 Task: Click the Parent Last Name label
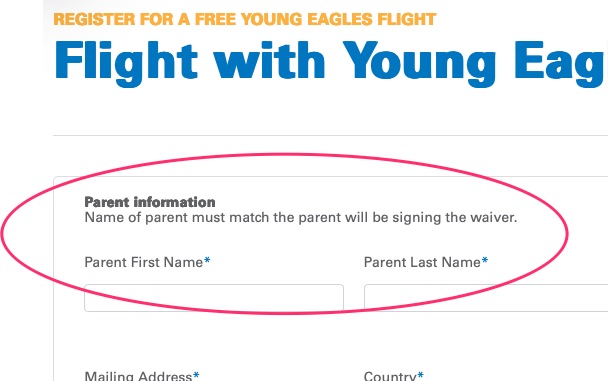422,262
